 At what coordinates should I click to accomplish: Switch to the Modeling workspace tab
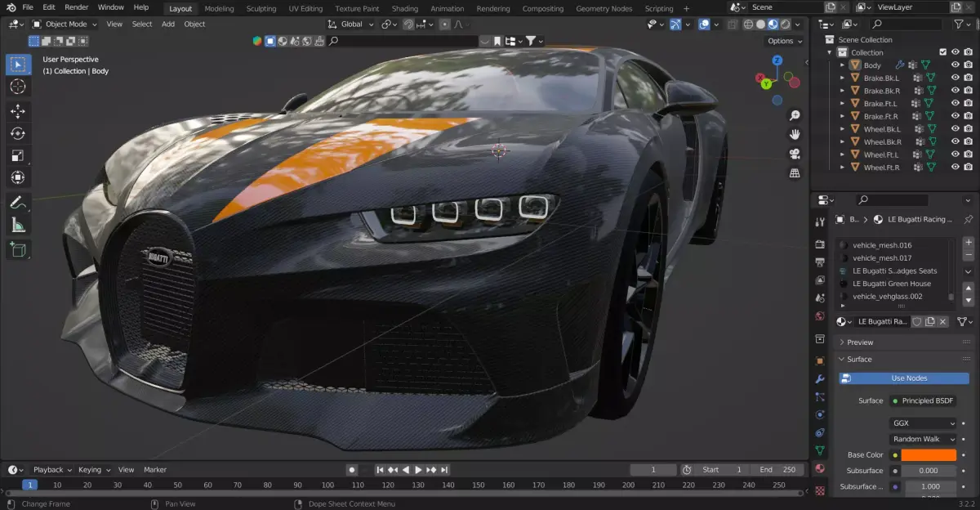click(x=219, y=8)
